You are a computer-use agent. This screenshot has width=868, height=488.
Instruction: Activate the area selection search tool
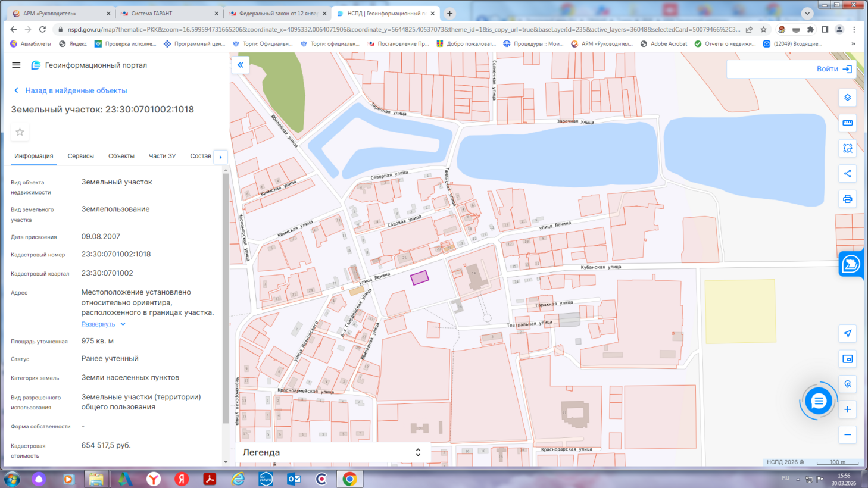pyautogui.click(x=847, y=148)
